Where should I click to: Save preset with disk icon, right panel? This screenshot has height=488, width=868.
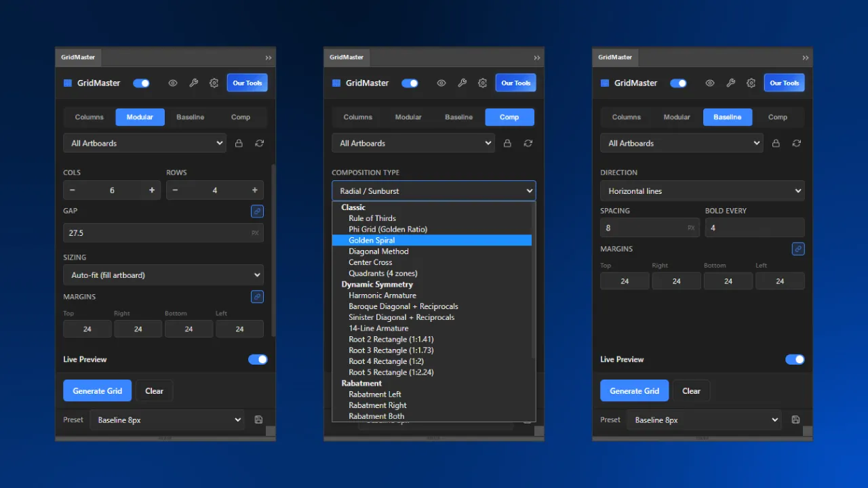coord(795,420)
